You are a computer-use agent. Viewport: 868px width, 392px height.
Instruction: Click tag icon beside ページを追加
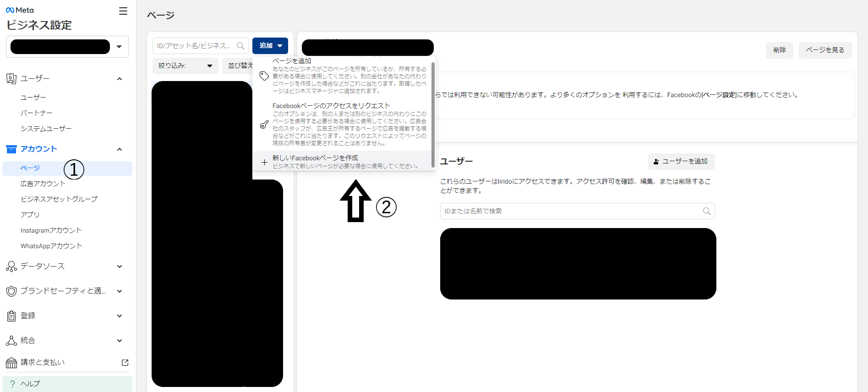pyautogui.click(x=264, y=76)
